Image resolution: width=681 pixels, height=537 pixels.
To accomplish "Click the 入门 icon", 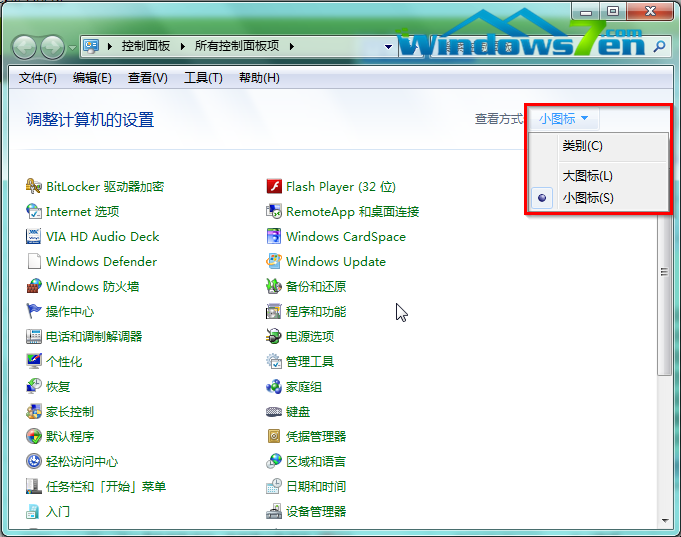I will click(x=33, y=511).
